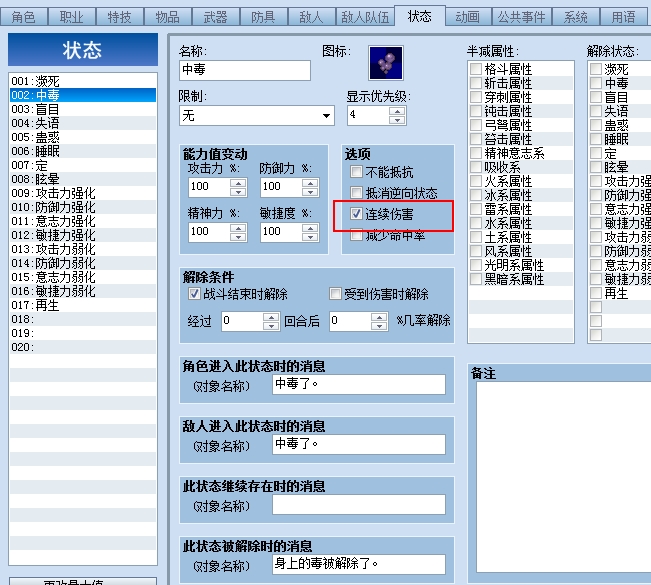Switch to 物品 tab
Viewport: 651px width, 585px height.
pyautogui.click(x=168, y=17)
